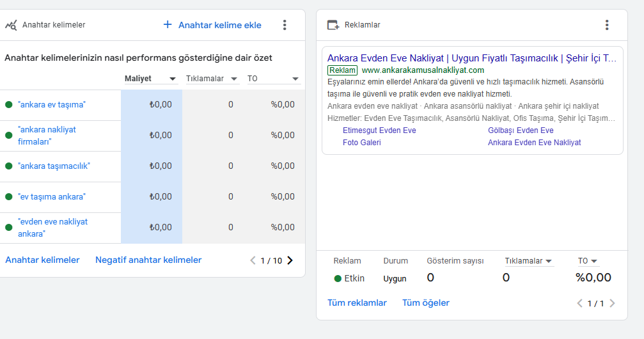Click the Reklamlar ad panel icon
Screen dimensions: 644x339
pos(333,25)
